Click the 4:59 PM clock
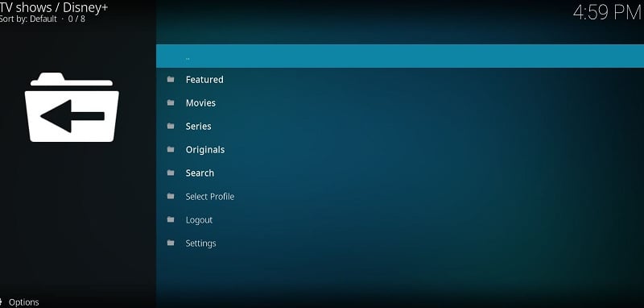 pos(608,13)
